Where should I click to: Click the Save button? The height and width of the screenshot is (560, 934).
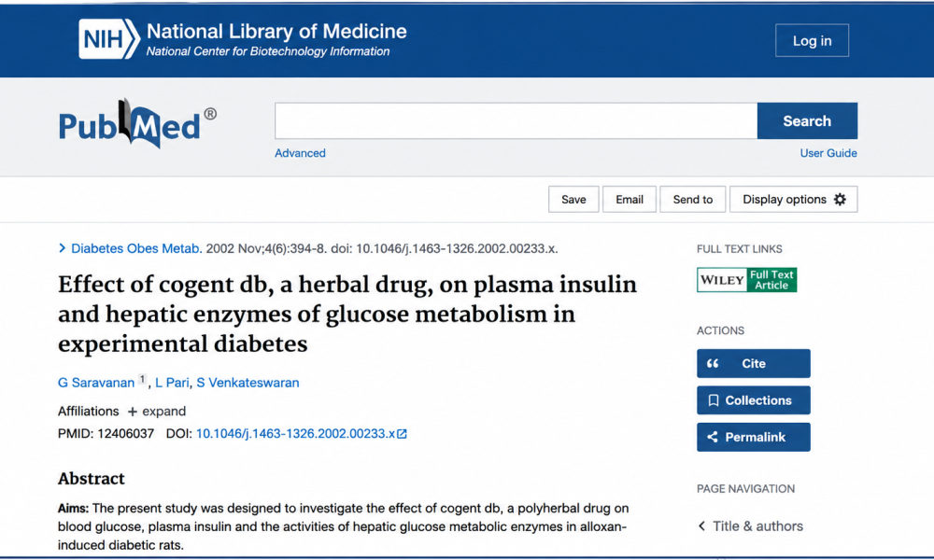coord(573,200)
